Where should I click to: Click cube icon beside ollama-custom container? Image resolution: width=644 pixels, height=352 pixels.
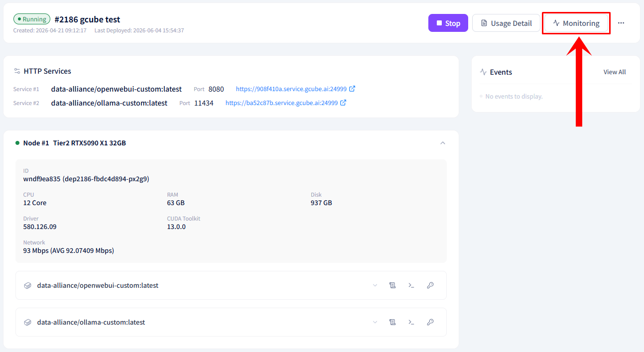click(x=28, y=323)
